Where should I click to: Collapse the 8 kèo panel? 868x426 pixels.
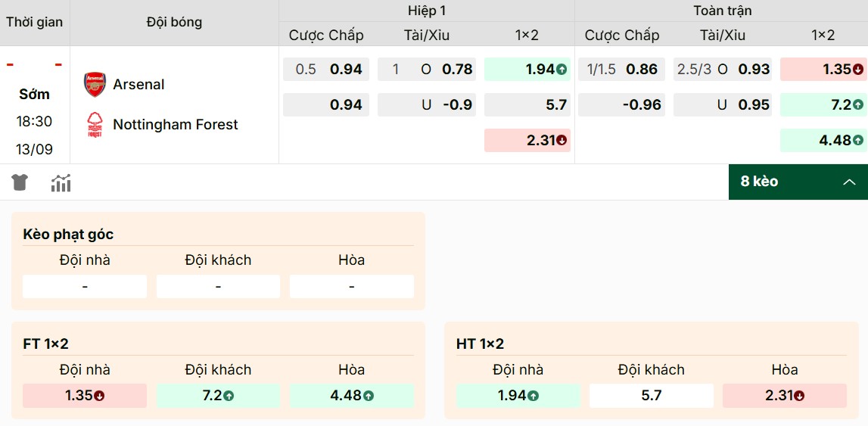tap(798, 182)
